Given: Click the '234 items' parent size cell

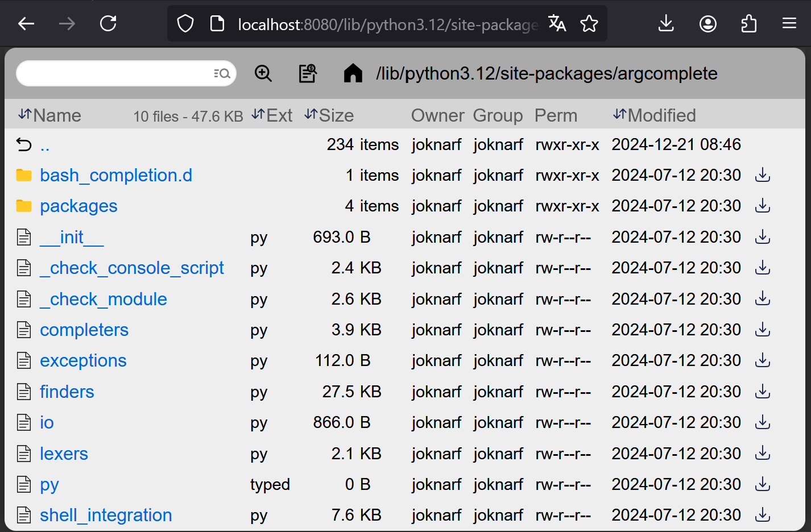Looking at the screenshot, I should [x=363, y=144].
